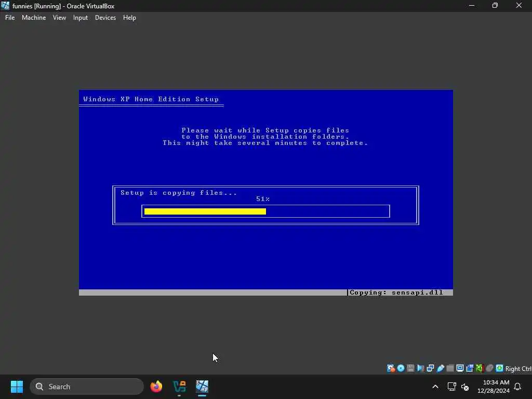Click the display settings indicator icon
The image size is (532, 399).
460,368
